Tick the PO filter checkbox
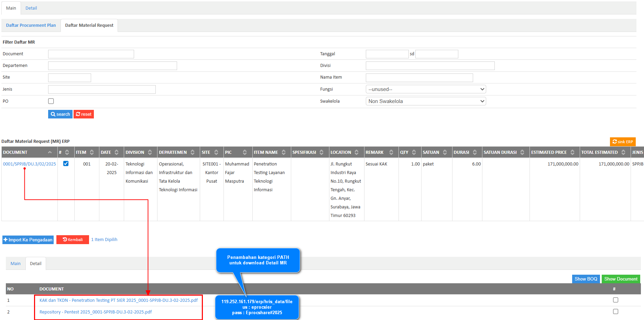Viewport: 644px width, 320px height. pyautogui.click(x=51, y=101)
